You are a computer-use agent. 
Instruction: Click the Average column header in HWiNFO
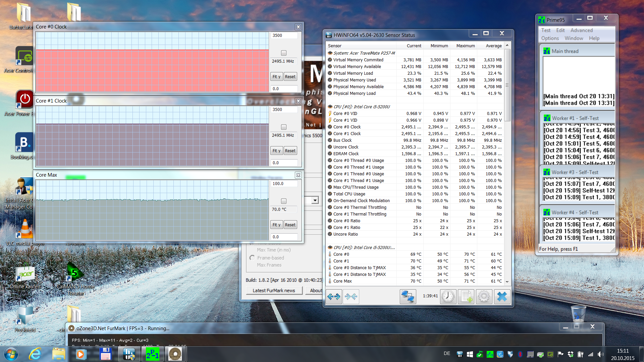(x=490, y=46)
